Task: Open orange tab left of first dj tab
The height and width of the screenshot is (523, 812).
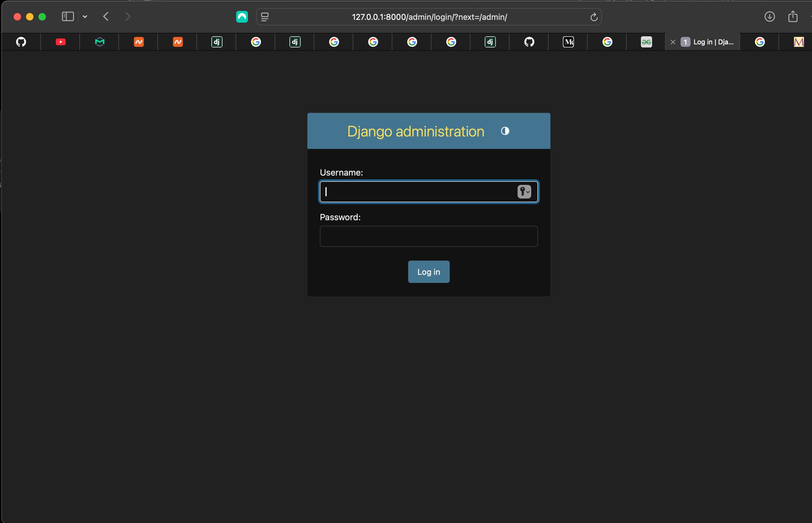Action: pyautogui.click(x=178, y=42)
